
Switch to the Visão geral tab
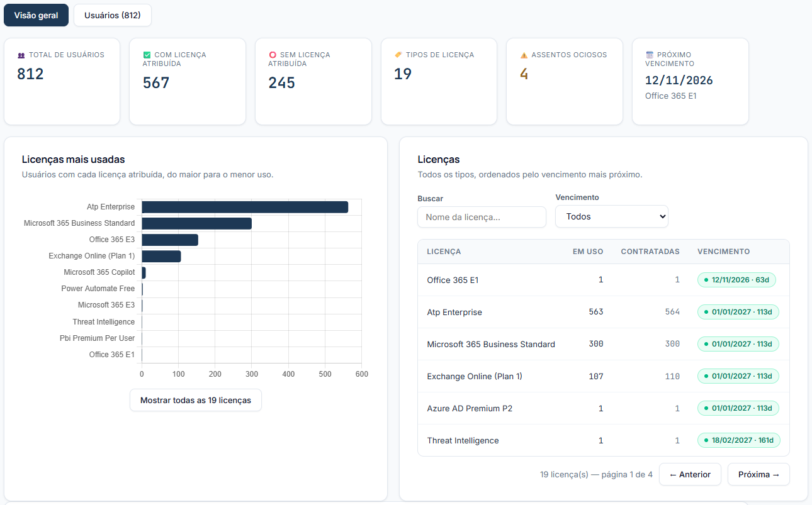36,15
